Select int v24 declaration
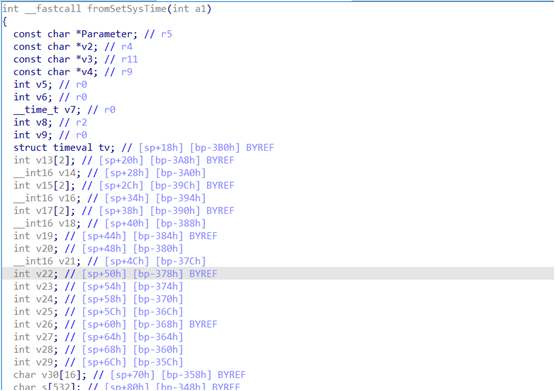 [x=35, y=299]
